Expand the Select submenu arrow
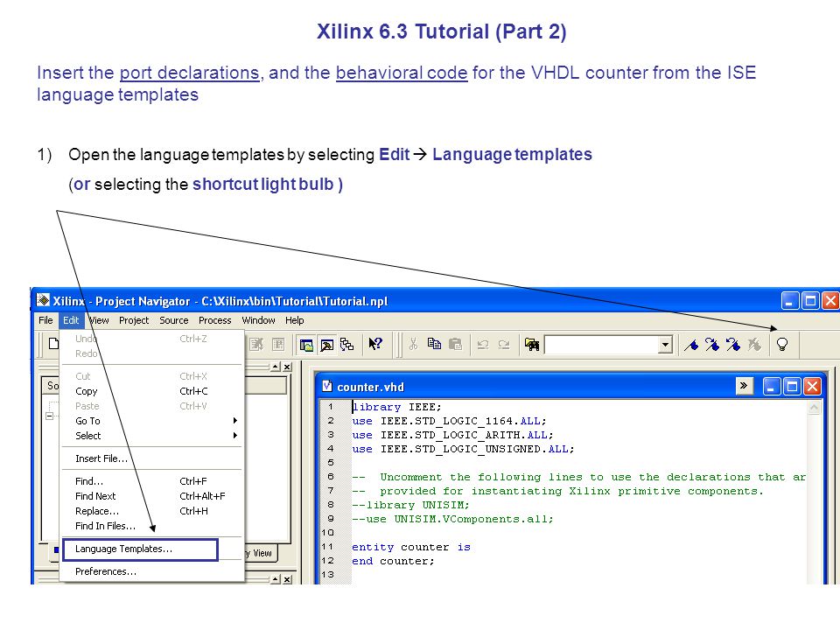The image size is (840, 630). [234, 436]
